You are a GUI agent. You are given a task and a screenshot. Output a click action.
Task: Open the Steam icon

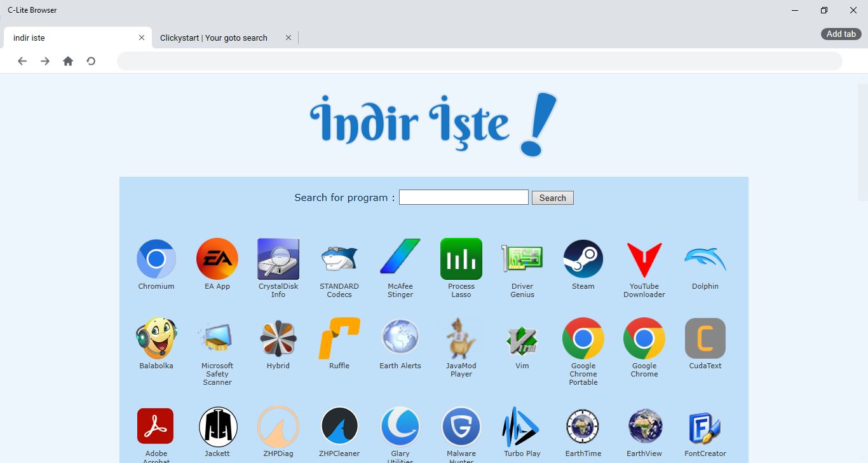click(x=583, y=259)
